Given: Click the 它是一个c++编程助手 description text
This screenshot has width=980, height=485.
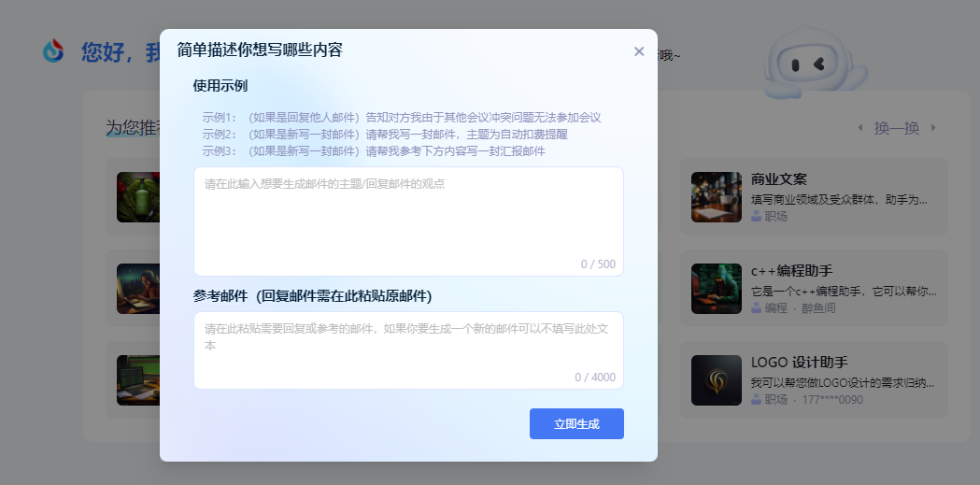Looking at the screenshot, I should coord(844,292).
